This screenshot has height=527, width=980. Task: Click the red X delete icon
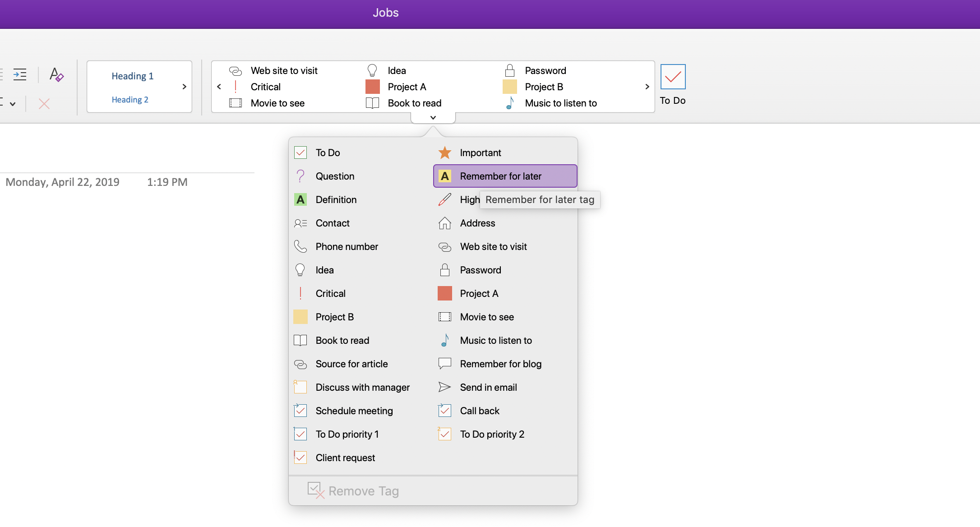(x=44, y=104)
